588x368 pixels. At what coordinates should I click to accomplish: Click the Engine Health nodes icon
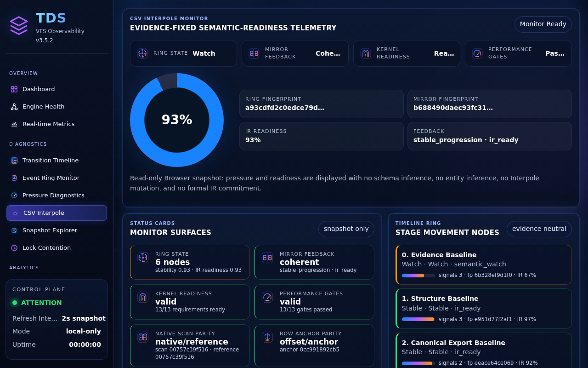(x=14, y=107)
